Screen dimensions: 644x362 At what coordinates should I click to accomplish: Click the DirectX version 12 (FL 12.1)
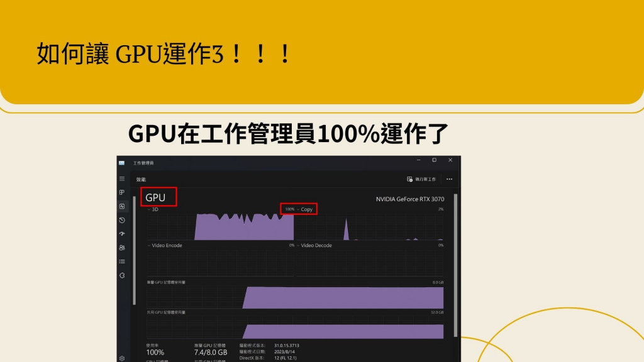tap(285, 358)
